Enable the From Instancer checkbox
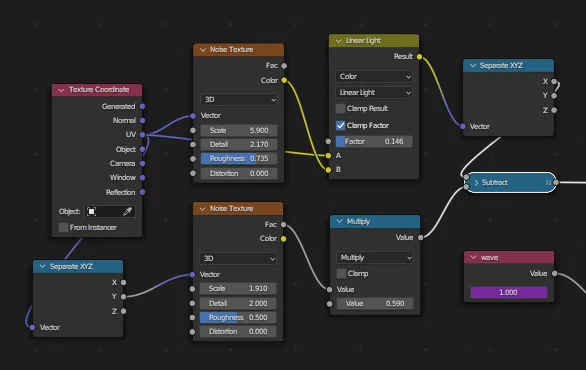This screenshot has height=370, width=586. click(x=63, y=228)
